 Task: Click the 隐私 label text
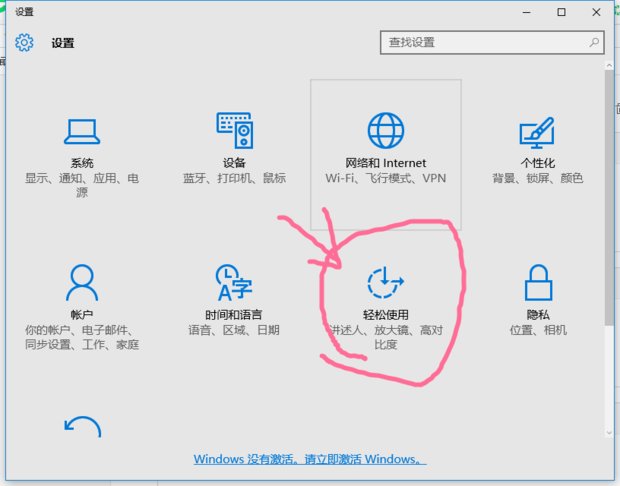point(538,315)
